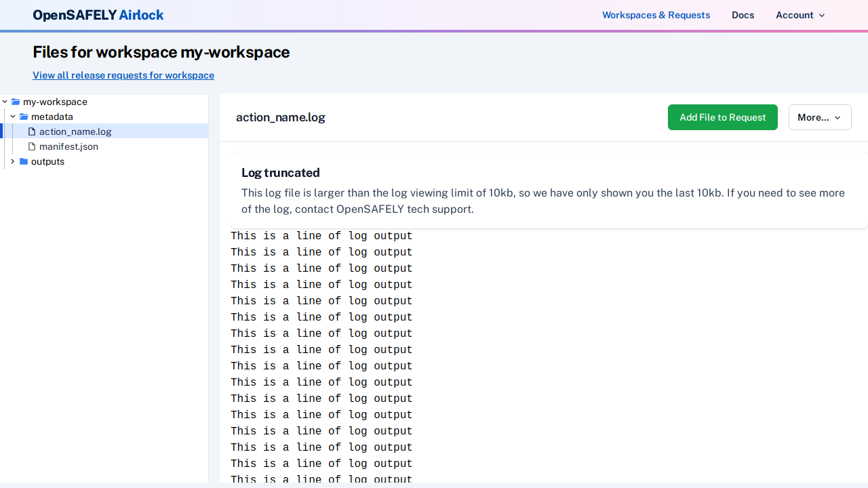
Task: Select manifest.json in the file tree
Action: click(x=68, y=146)
